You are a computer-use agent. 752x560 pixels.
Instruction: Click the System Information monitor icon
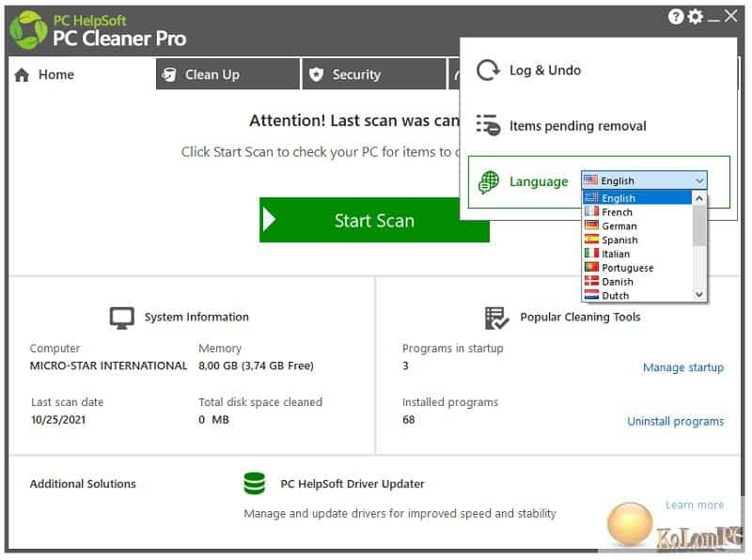pos(122,318)
